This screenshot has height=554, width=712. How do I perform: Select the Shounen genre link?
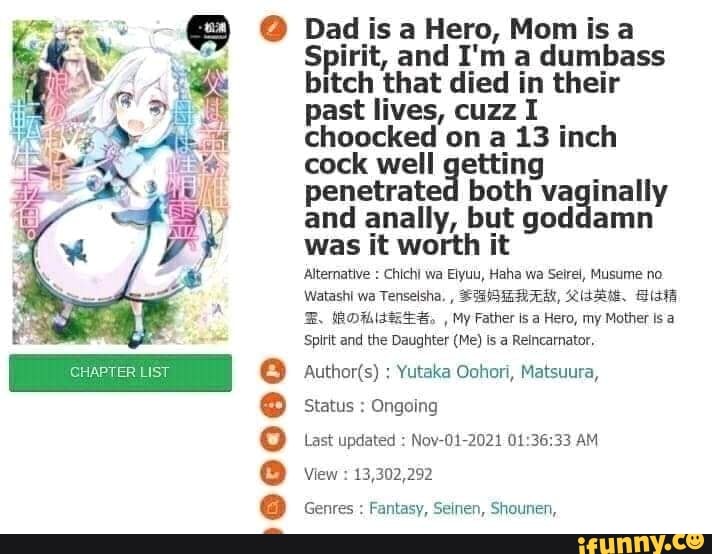521,508
